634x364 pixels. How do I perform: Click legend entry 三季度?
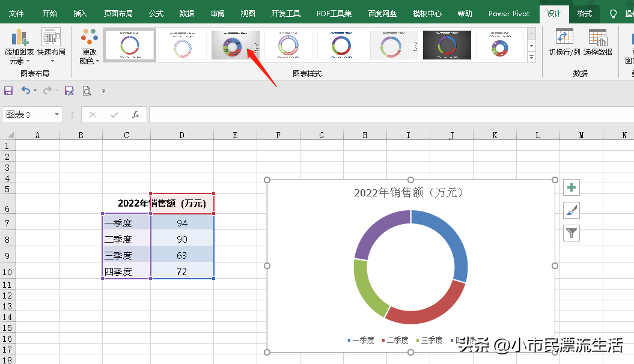pyautogui.click(x=430, y=340)
